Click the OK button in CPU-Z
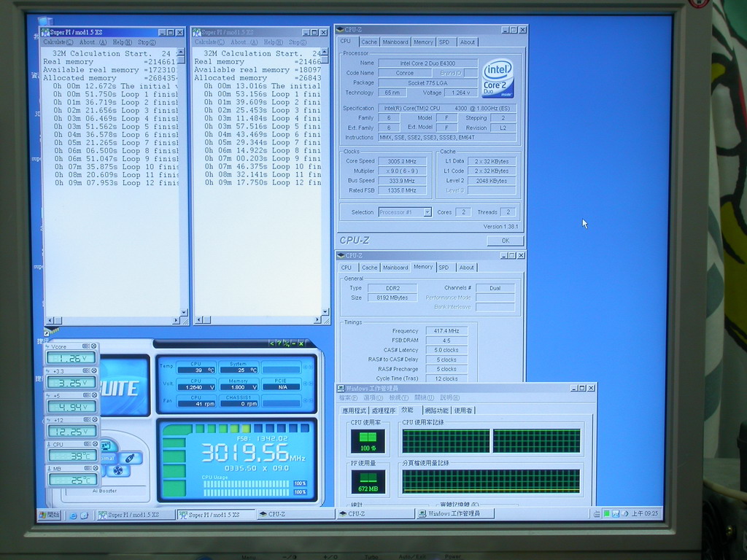Viewport: 747px width, 560px height. click(505, 241)
